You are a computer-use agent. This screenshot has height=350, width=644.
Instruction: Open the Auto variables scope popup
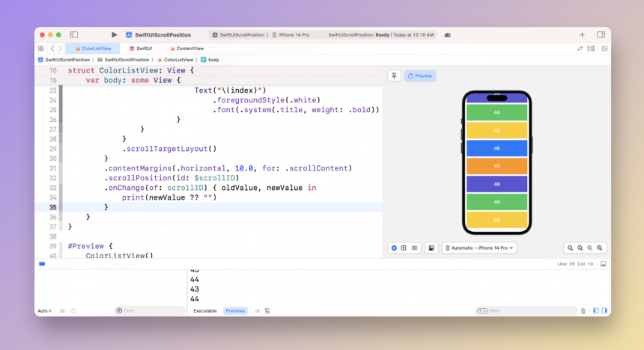click(45, 310)
